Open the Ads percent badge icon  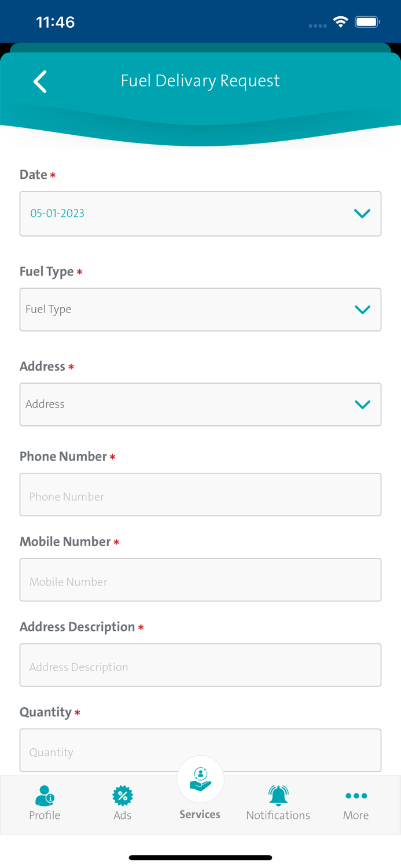123,796
